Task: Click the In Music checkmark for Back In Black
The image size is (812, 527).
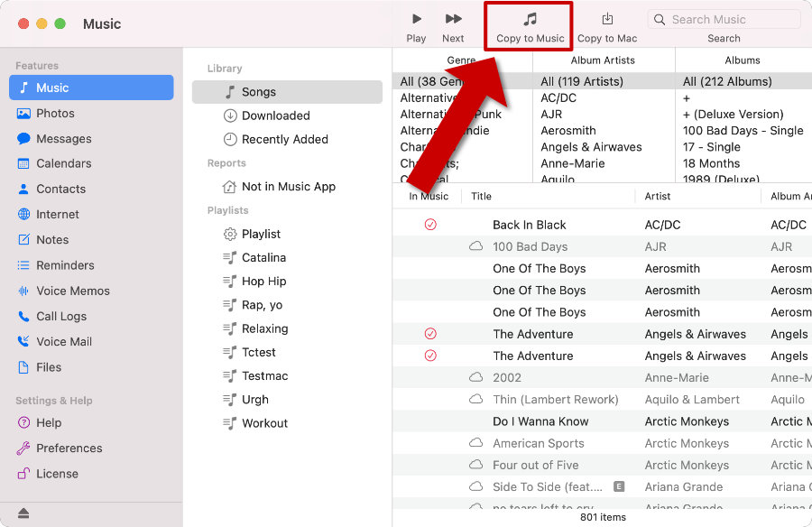Action: (430, 225)
